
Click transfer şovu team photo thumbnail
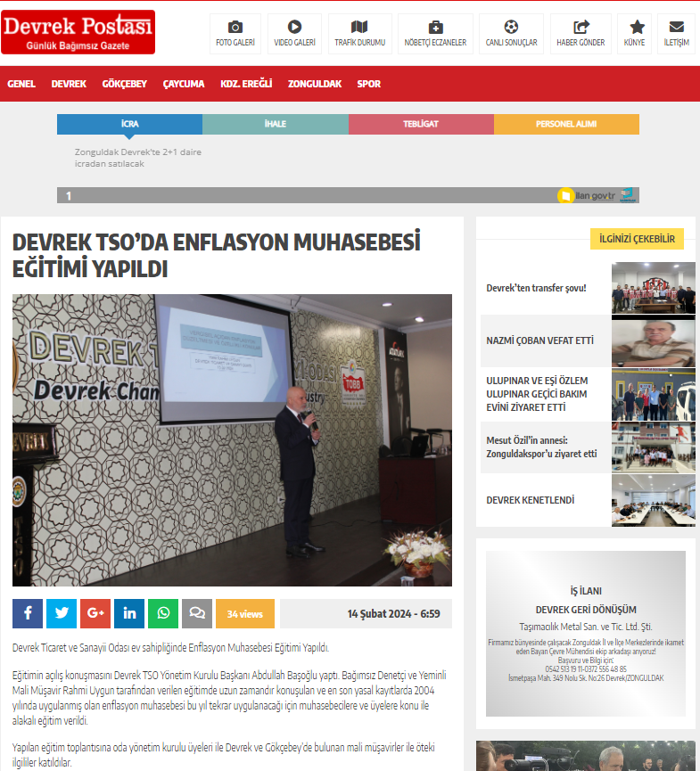point(654,288)
